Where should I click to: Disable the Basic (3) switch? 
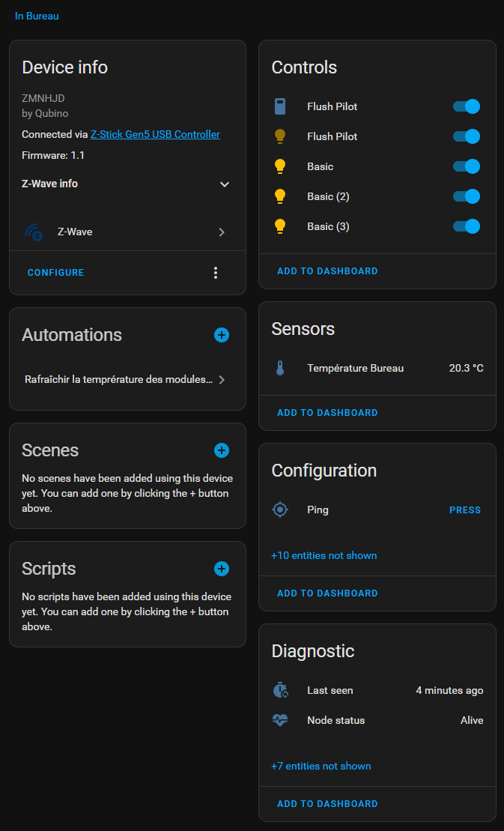point(466,226)
